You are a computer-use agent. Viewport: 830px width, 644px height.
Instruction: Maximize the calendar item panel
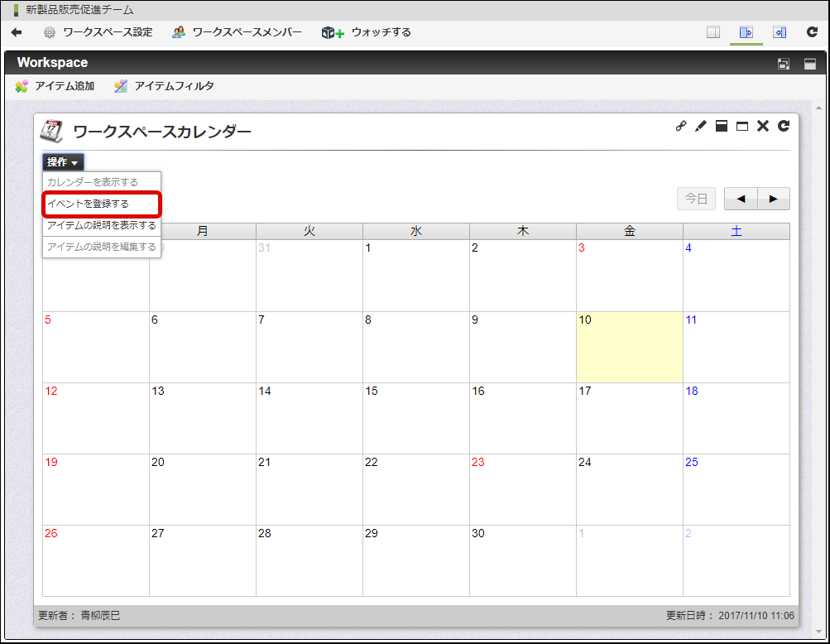pyautogui.click(x=742, y=126)
